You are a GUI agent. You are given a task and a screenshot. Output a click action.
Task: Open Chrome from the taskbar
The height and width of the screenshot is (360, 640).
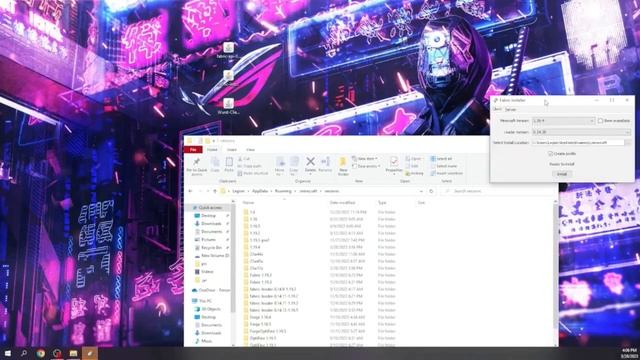tap(40, 353)
